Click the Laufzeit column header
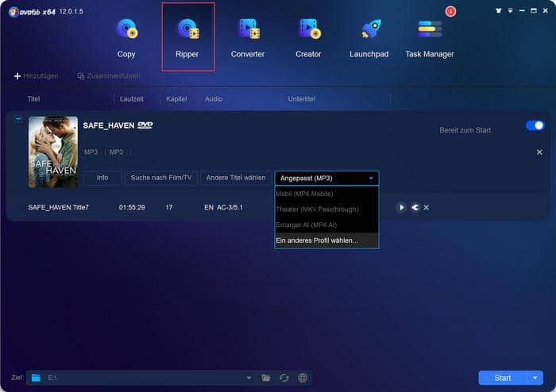The width and height of the screenshot is (556, 392). (x=132, y=99)
